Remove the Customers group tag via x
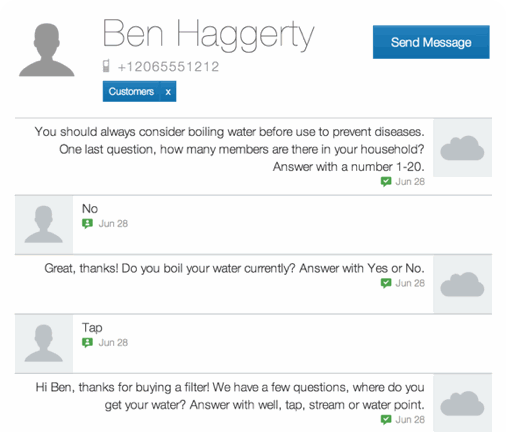The height and width of the screenshot is (432, 506). click(x=168, y=92)
